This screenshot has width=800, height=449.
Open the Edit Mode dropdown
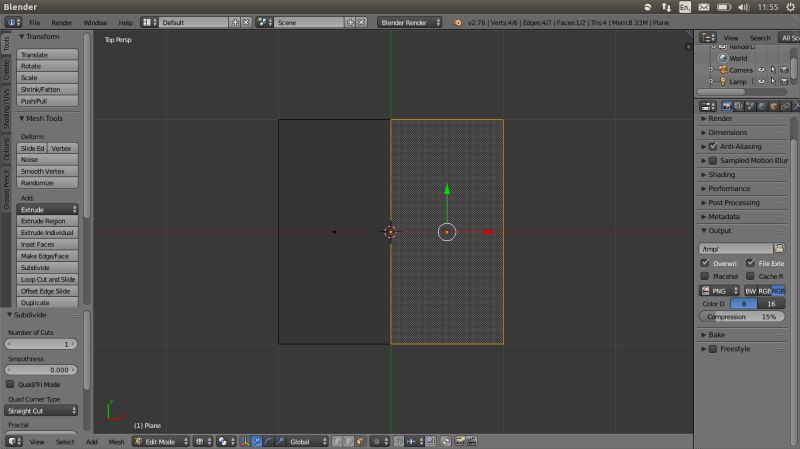point(161,441)
